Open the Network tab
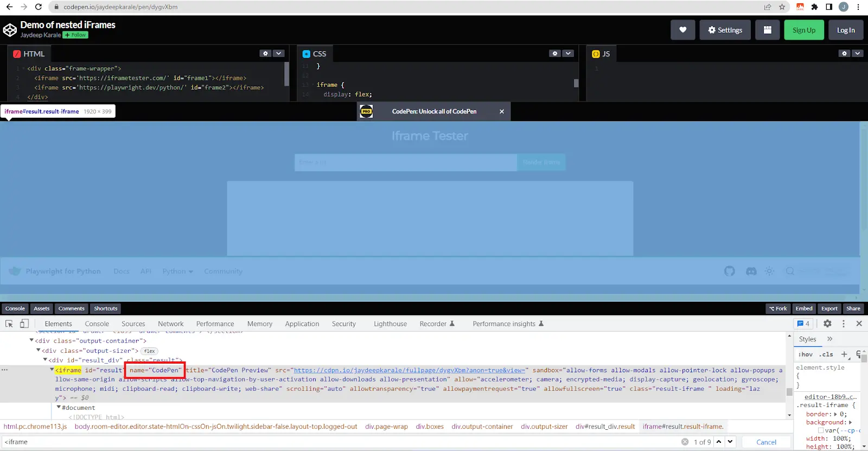 [171, 323]
